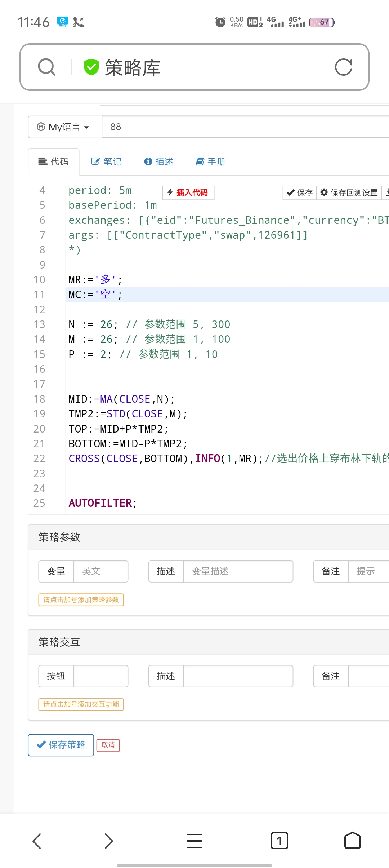389x868 pixels.
Task: Open the 手册 manual tab
Action: [211, 161]
